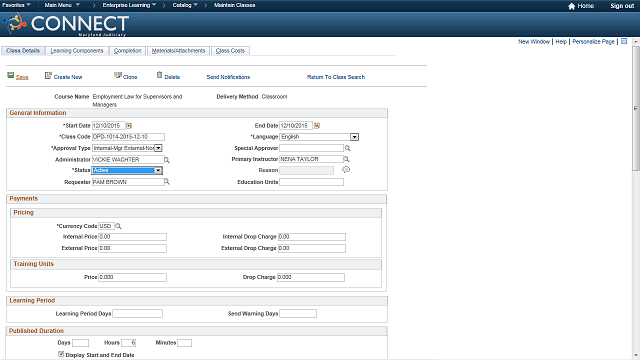This screenshot has width=640, height=360.
Task: Switch to the Learning Components tab
Action: [77, 51]
